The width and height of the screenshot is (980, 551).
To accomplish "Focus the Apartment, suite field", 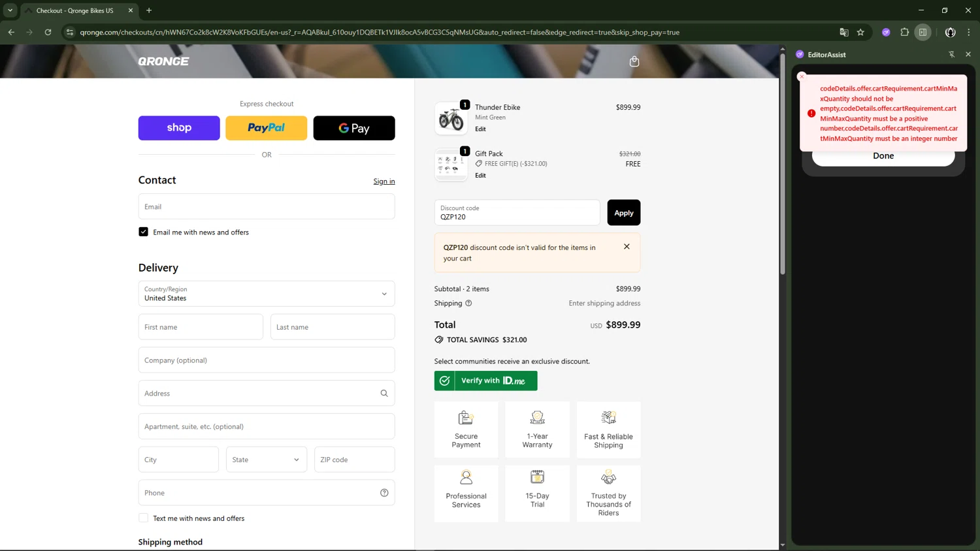I will point(267,426).
